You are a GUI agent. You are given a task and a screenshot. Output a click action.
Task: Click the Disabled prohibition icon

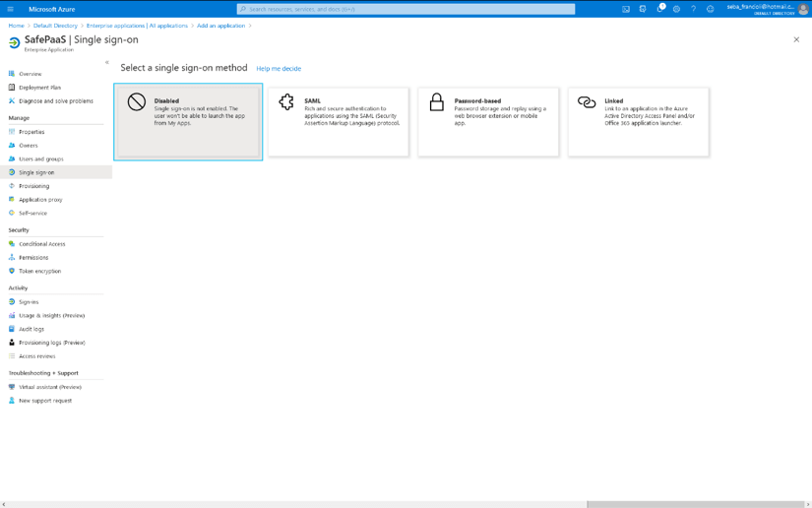tap(137, 102)
